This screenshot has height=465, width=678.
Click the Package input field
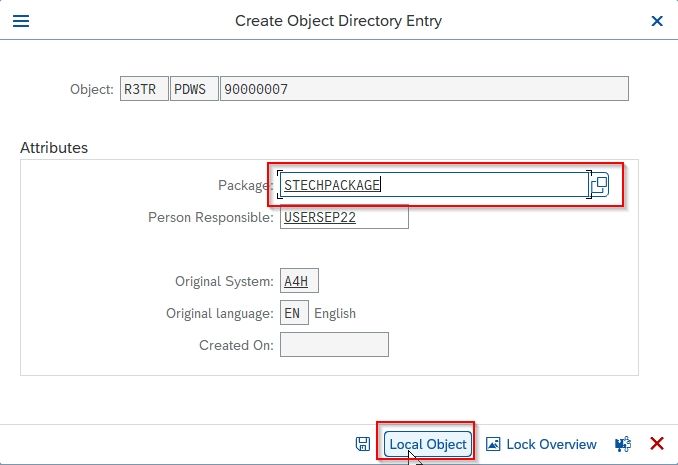click(434, 185)
